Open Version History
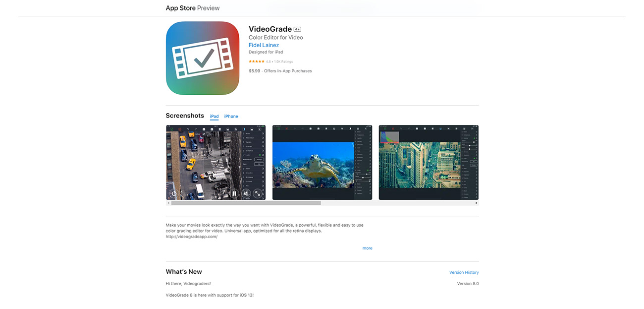Screen dimensions: 644x309 (464, 272)
